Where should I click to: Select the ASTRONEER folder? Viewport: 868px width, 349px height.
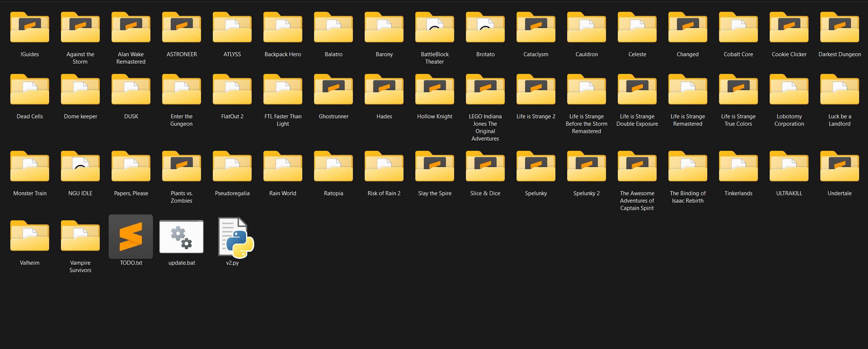[181, 27]
